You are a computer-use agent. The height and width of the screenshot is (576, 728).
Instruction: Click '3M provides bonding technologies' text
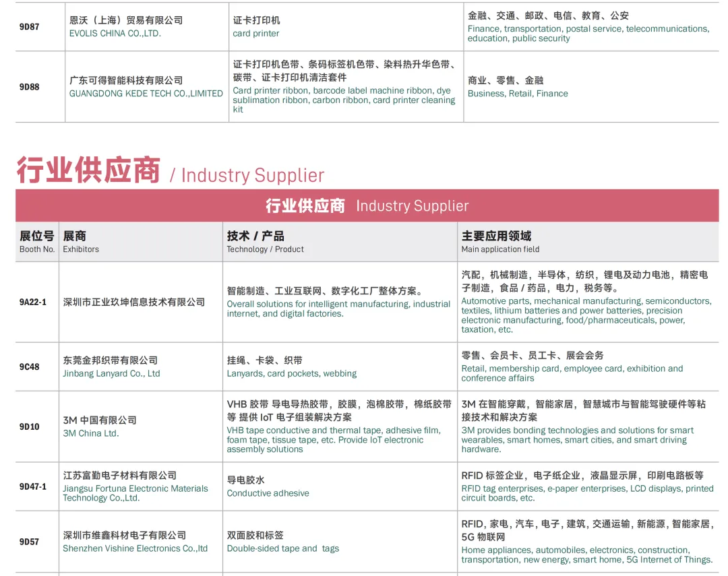click(x=577, y=439)
